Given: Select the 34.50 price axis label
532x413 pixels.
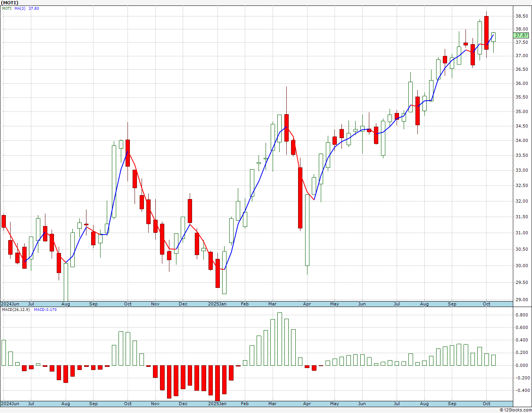Looking at the screenshot, I should 522,126.
